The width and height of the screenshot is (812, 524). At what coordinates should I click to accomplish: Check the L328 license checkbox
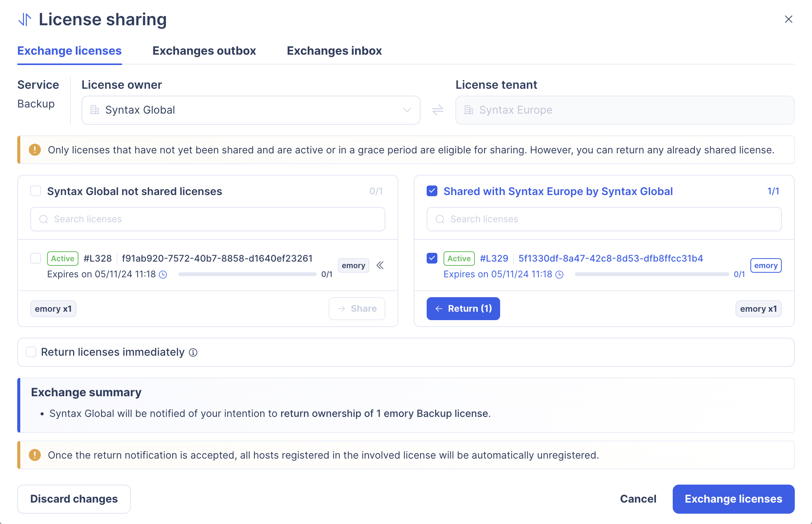36,259
